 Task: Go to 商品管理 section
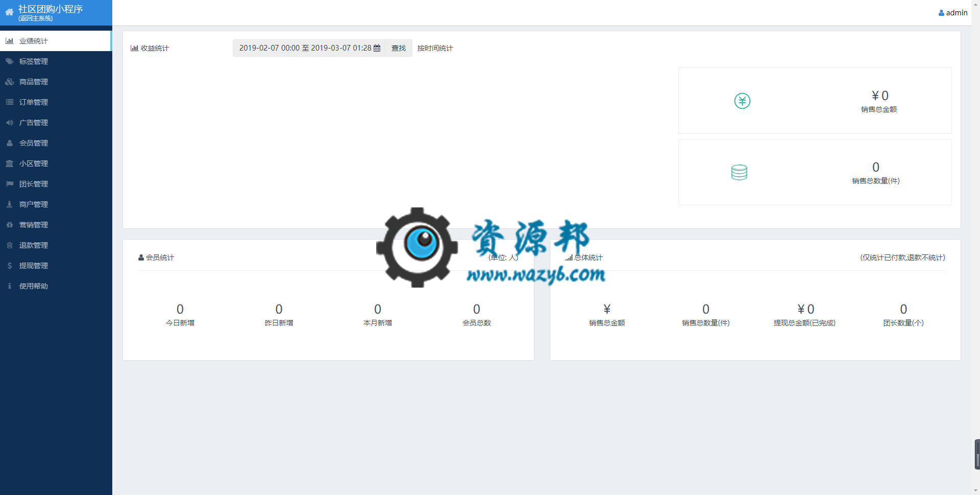click(56, 82)
